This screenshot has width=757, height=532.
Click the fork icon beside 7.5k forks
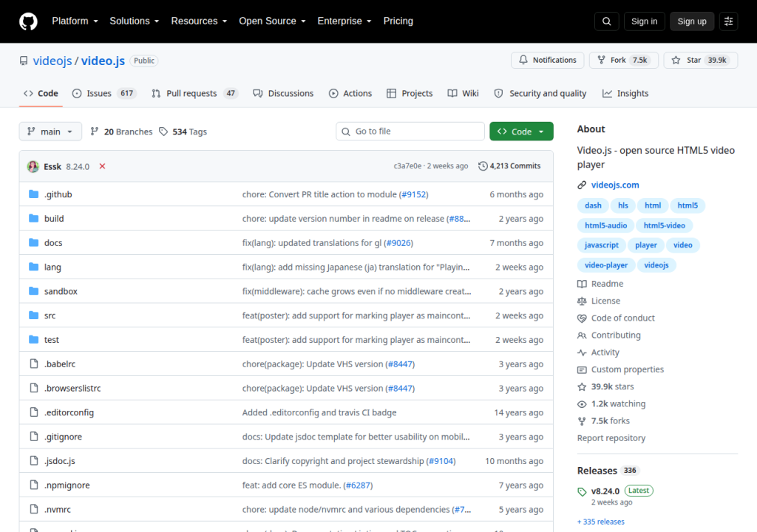(x=582, y=421)
